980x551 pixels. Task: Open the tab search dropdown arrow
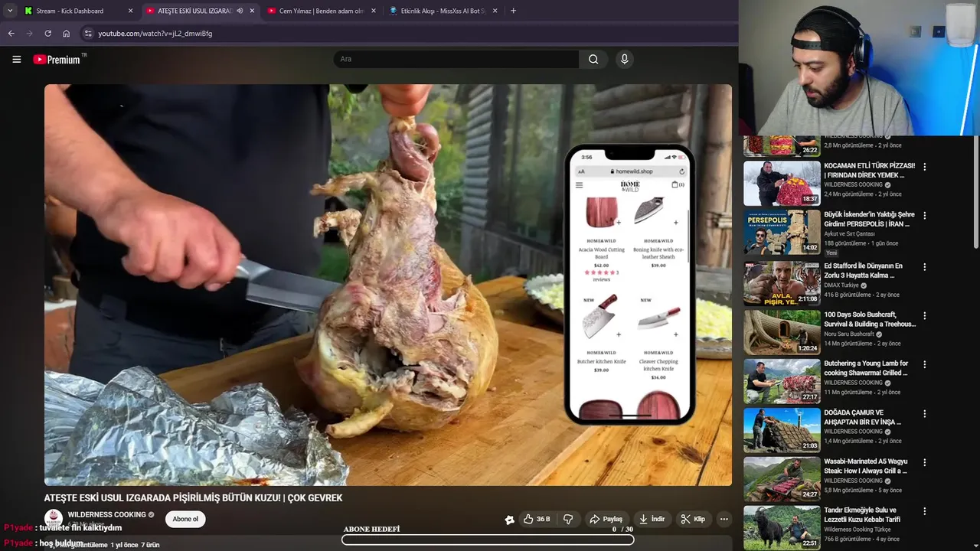[x=9, y=11]
